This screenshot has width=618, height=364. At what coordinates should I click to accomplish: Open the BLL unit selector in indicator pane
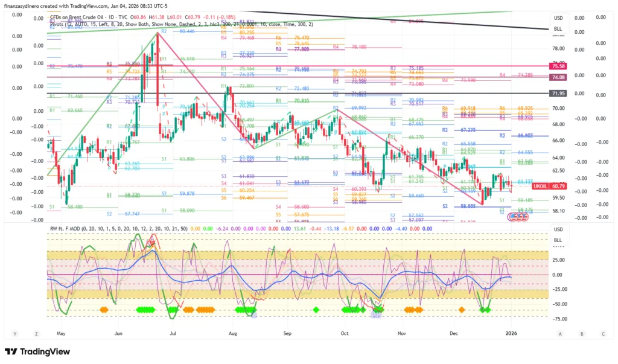(558, 240)
